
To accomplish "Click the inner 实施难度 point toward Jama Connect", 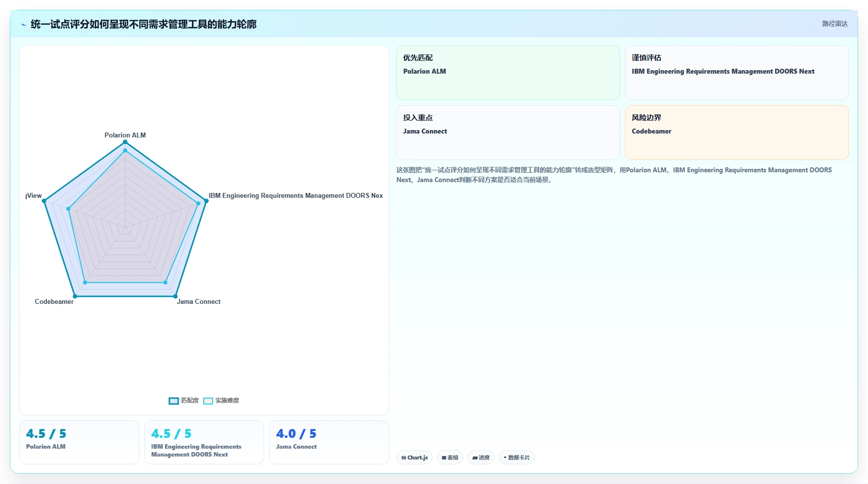I will point(165,282).
